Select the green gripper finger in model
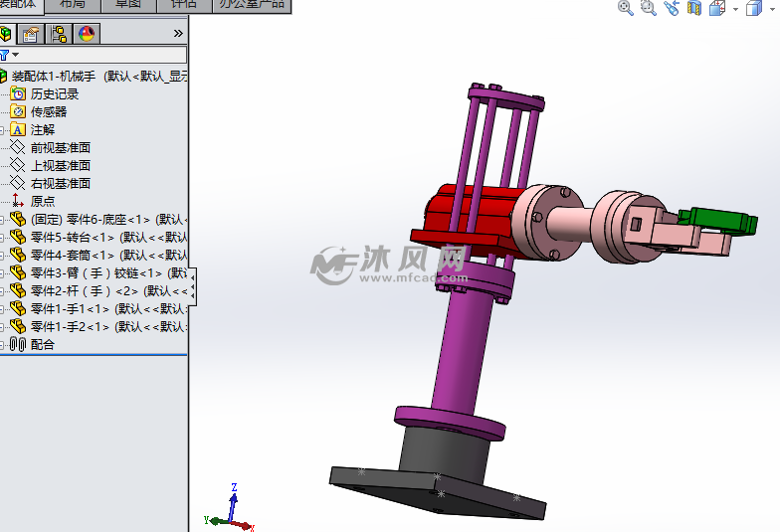 [x=718, y=220]
